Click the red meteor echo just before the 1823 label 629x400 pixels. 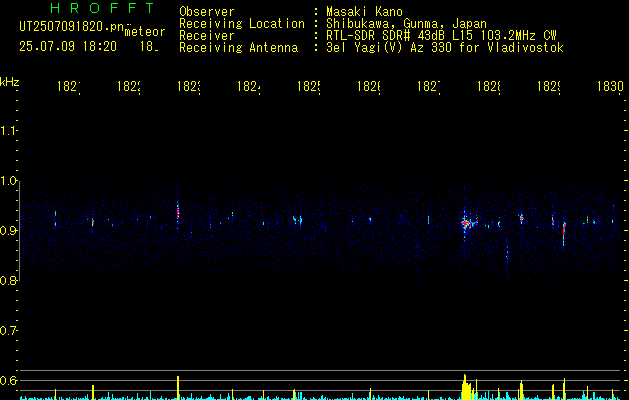[x=178, y=213]
